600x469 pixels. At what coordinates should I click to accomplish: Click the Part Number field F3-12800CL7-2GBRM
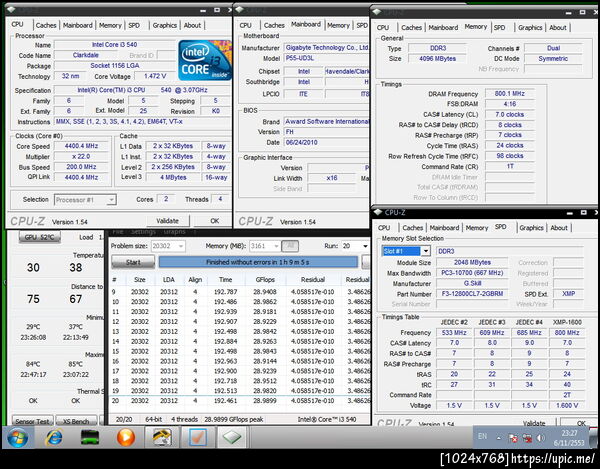pyautogui.click(x=473, y=294)
